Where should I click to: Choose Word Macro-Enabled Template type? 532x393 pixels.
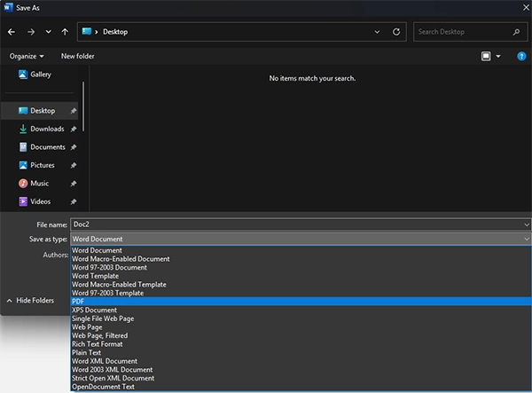pyautogui.click(x=301, y=285)
